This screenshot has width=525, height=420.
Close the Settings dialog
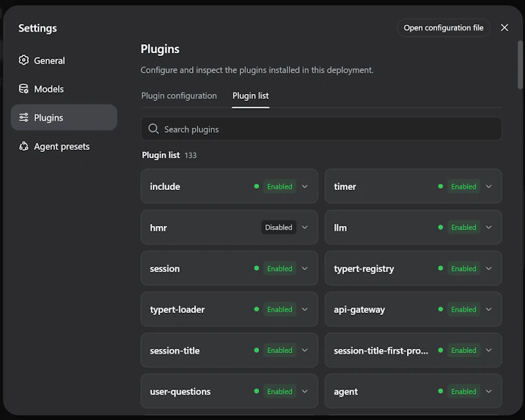point(504,28)
